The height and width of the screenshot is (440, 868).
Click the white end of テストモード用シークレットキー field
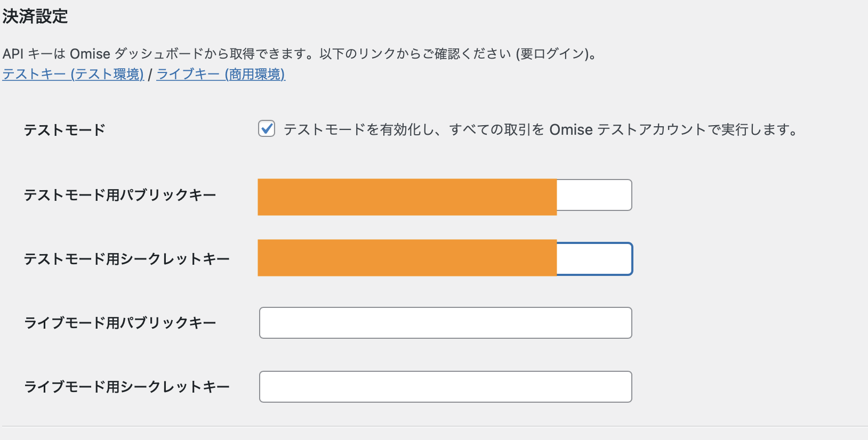pyautogui.click(x=594, y=259)
